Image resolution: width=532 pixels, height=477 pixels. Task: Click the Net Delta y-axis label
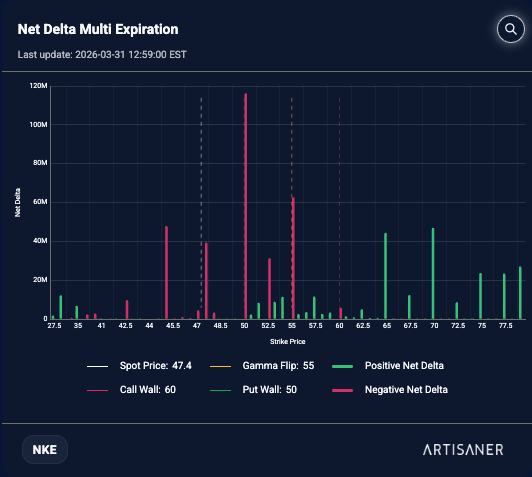18,203
